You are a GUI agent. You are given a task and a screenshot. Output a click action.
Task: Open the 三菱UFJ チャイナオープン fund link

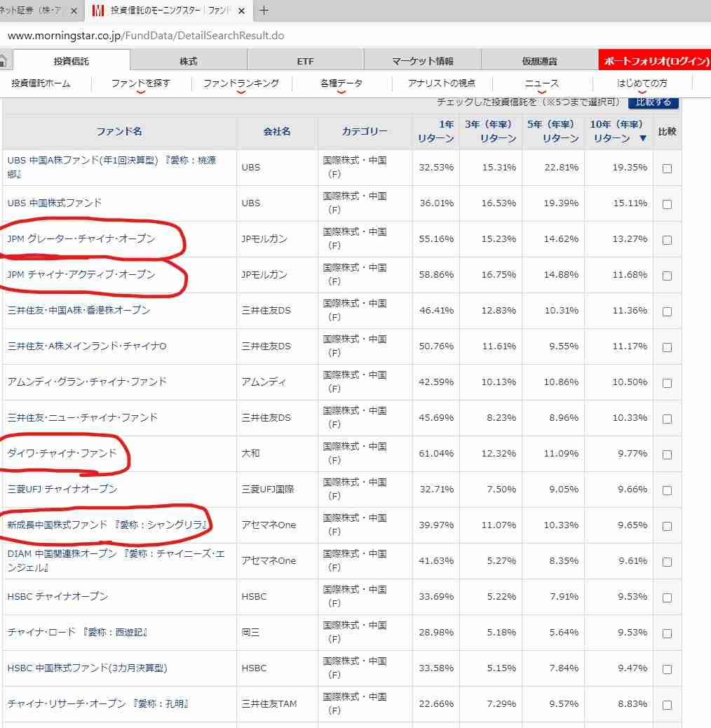coord(62,489)
